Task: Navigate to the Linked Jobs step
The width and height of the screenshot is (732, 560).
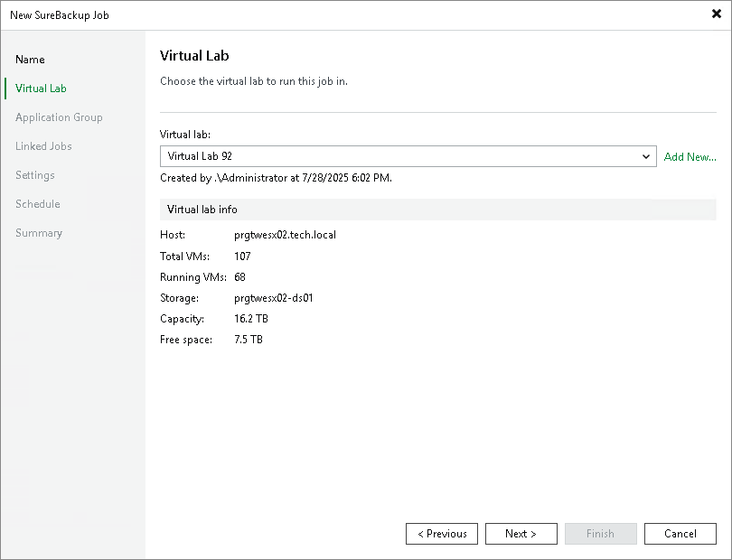Action: point(43,145)
